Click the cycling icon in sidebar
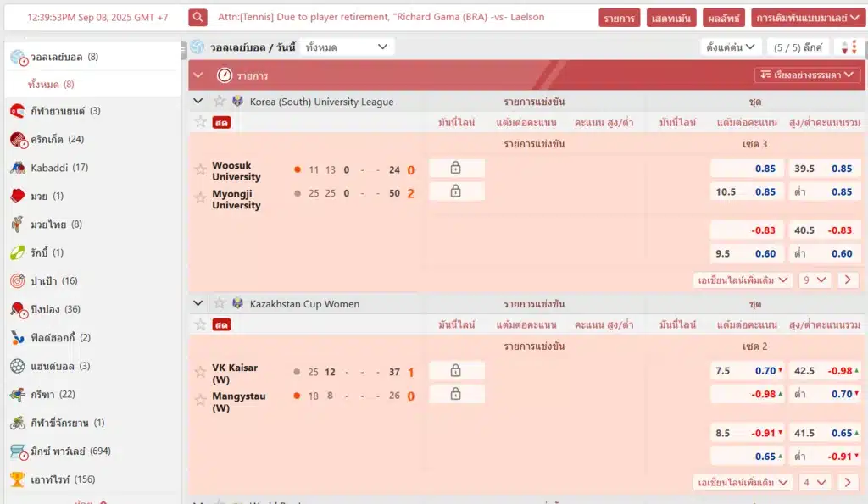 pos(18,423)
